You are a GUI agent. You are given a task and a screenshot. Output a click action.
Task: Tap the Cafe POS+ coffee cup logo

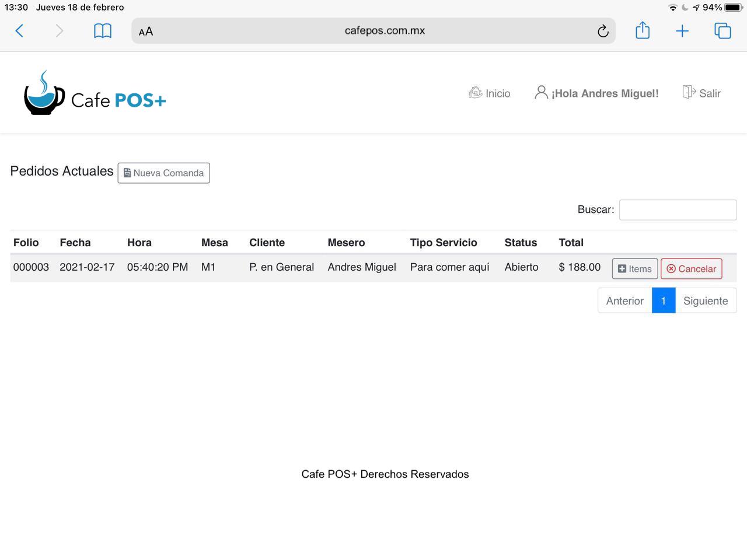44,93
